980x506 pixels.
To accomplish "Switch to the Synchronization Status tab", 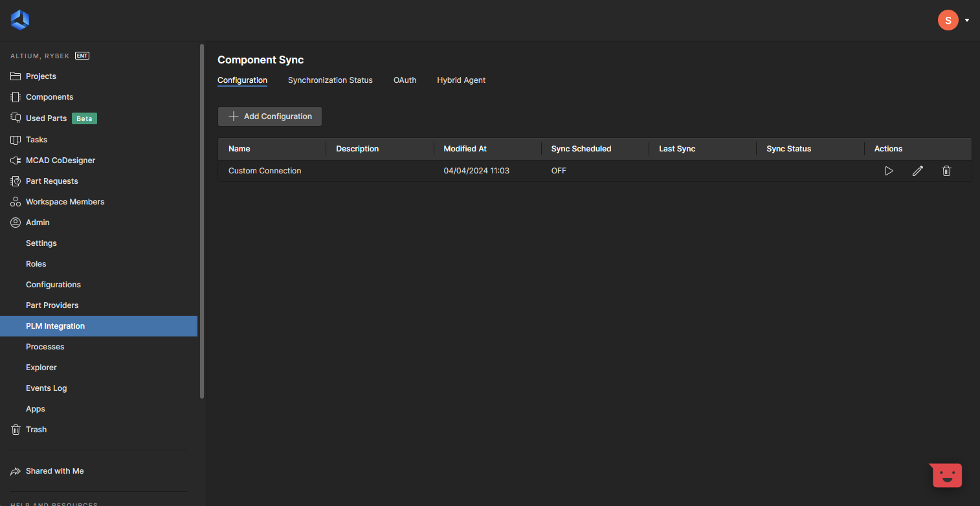I will click(330, 80).
